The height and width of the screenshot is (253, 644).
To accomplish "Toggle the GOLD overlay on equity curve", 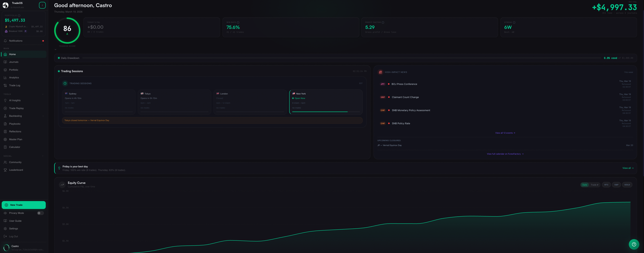I will [627, 184].
